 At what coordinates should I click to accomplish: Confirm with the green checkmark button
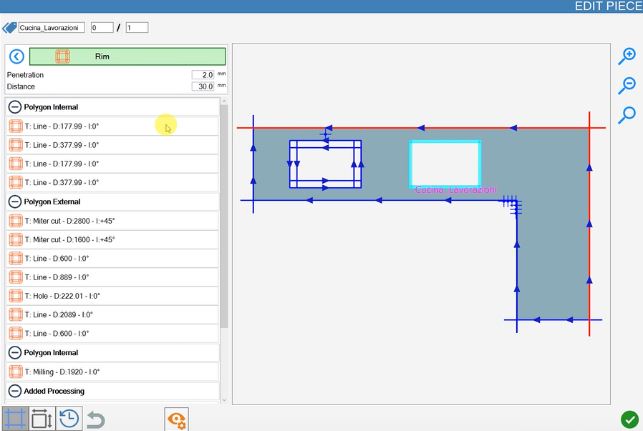pyautogui.click(x=629, y=420)
